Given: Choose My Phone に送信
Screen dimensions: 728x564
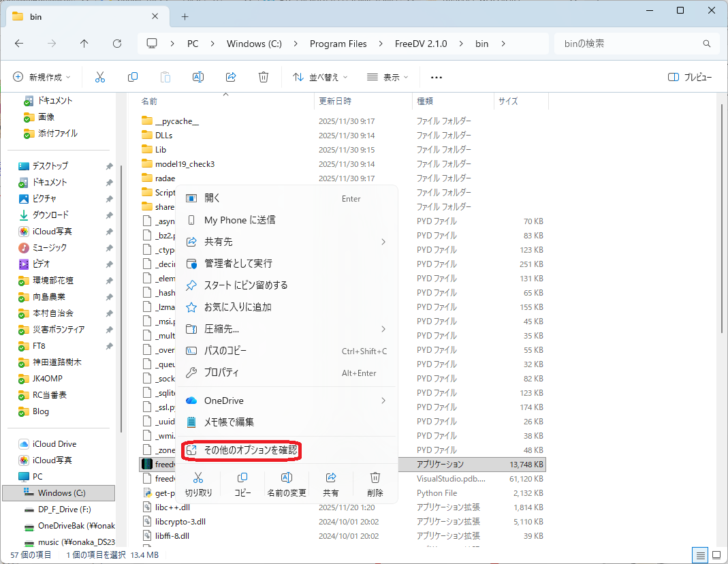Looking at the screenshot, I should click(287, 220).
